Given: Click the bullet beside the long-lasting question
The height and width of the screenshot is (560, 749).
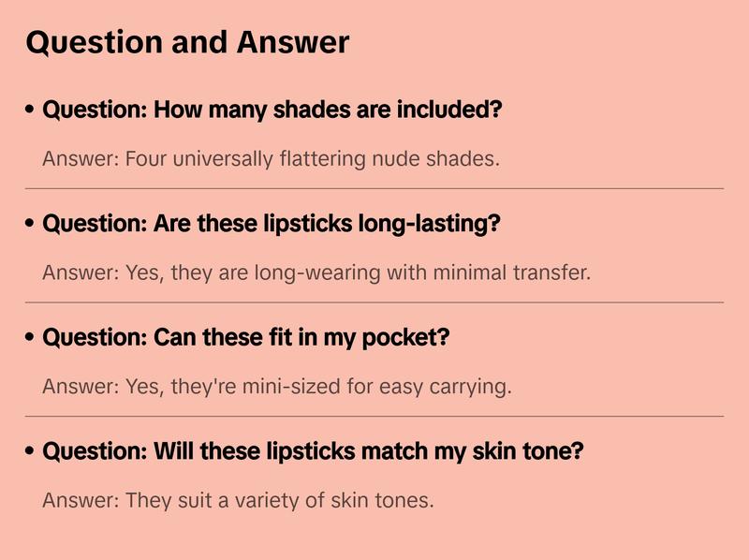Looking at the screenshot, I should [x=31, y=225].
